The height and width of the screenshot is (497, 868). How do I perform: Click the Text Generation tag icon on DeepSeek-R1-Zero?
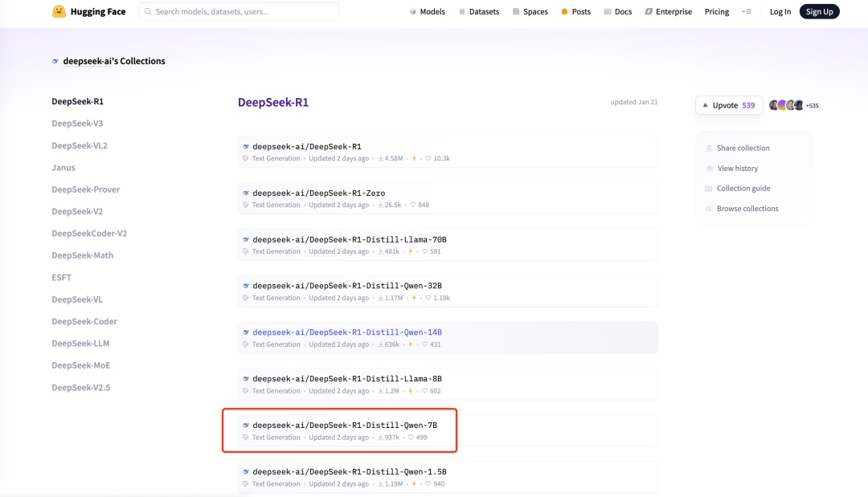coord(246,205)
